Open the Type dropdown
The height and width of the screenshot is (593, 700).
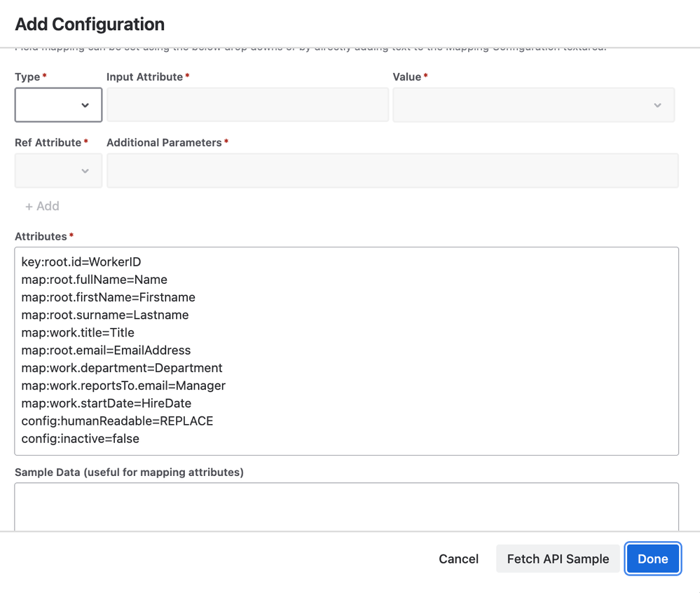pos(58,105)
